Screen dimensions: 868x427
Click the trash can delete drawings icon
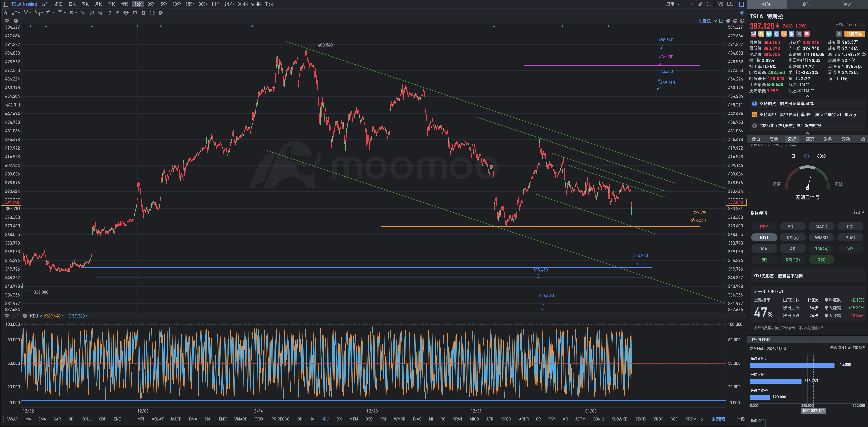click(x=144, y=13)
